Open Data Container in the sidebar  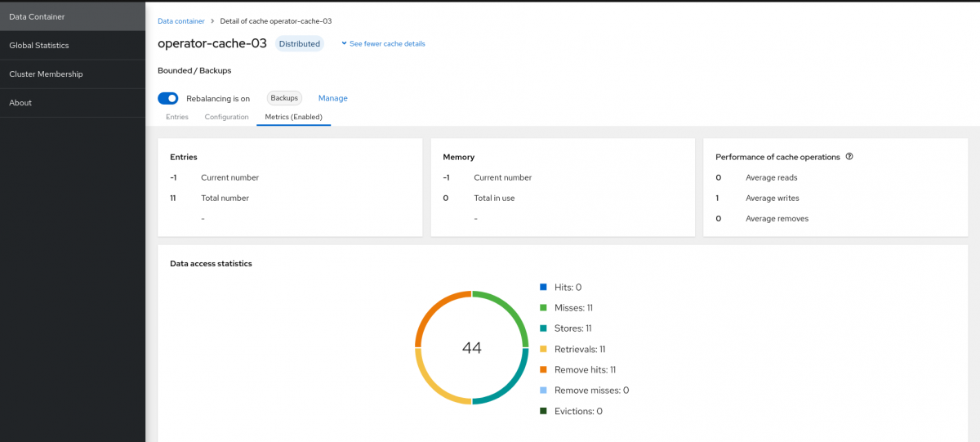(73, 16)
